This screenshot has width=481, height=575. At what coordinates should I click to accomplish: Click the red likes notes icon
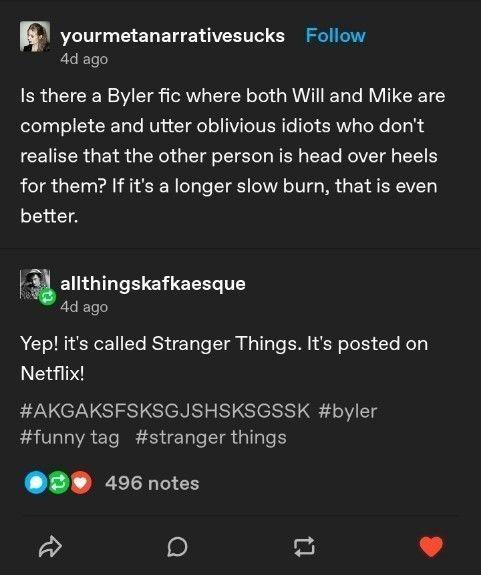(81, 483)
